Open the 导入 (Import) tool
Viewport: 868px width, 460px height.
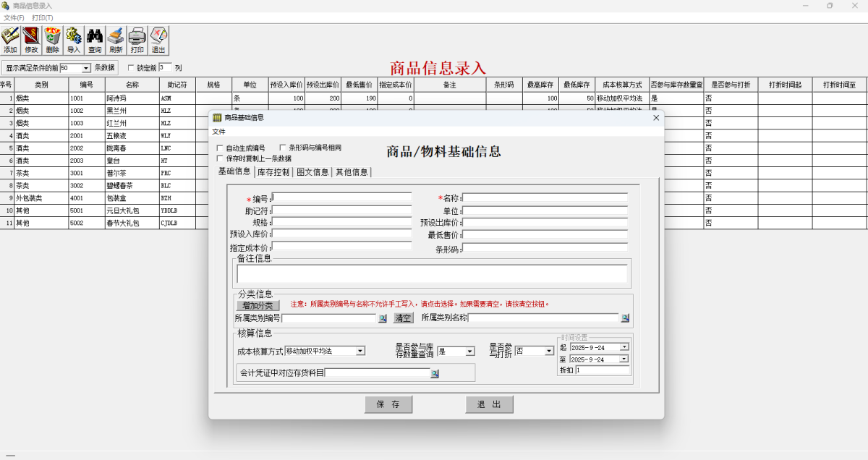(73, 40)
